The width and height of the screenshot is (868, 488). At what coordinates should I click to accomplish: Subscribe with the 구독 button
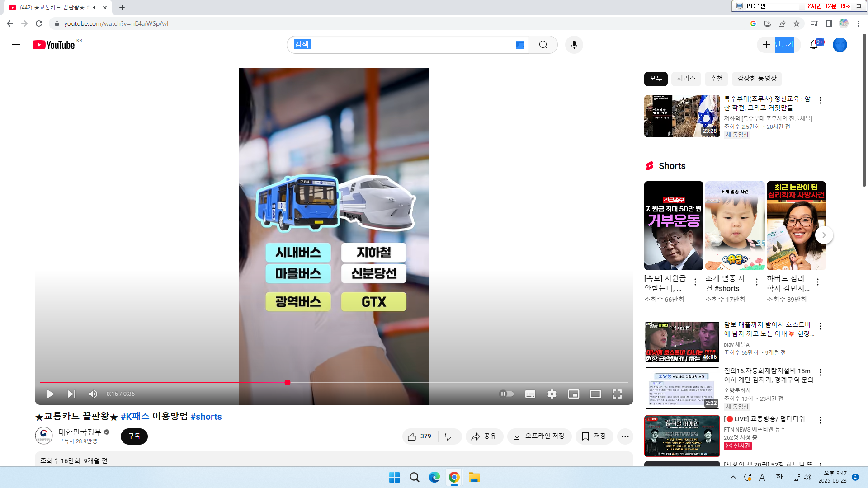(x=134, y=436)
